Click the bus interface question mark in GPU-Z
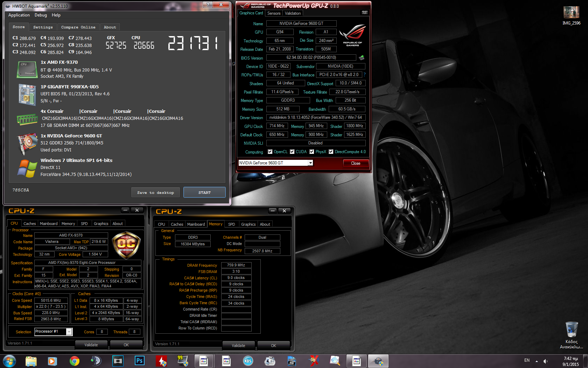This screenshot has width=588, height=368. 364,75
